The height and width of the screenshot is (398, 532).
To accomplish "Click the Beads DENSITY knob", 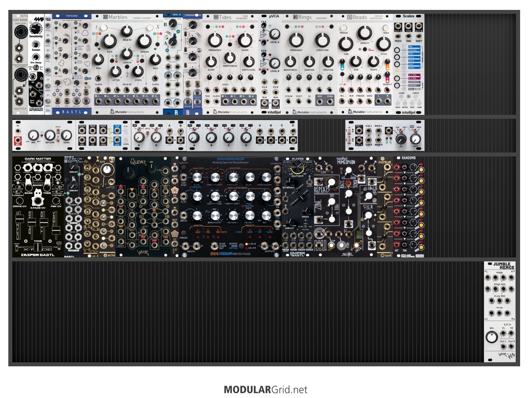I will pos(365,33).
